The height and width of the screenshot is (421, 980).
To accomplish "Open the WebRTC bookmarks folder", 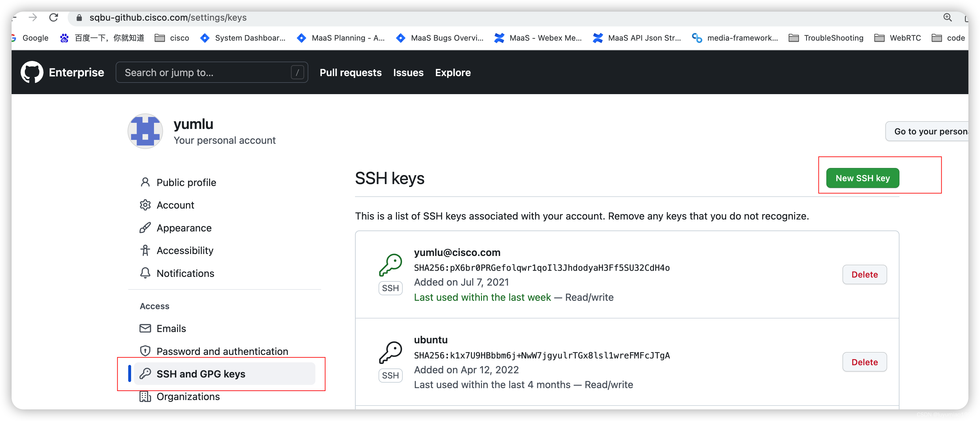I will (898, 38).
